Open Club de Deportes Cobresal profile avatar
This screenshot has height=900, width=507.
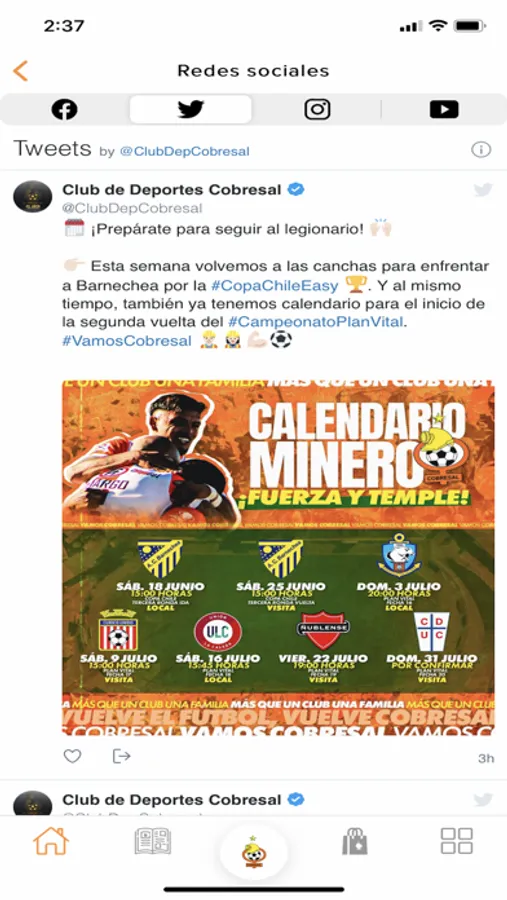(x=33, y=197)
